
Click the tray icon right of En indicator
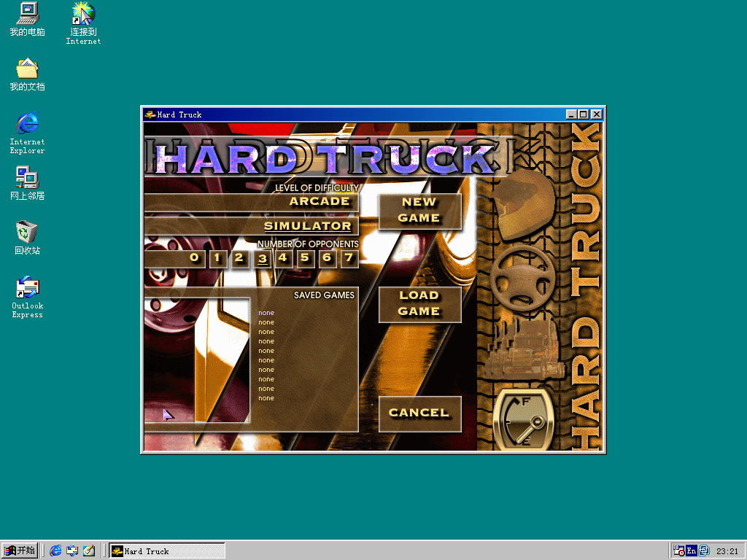click(x=704, y=551)
